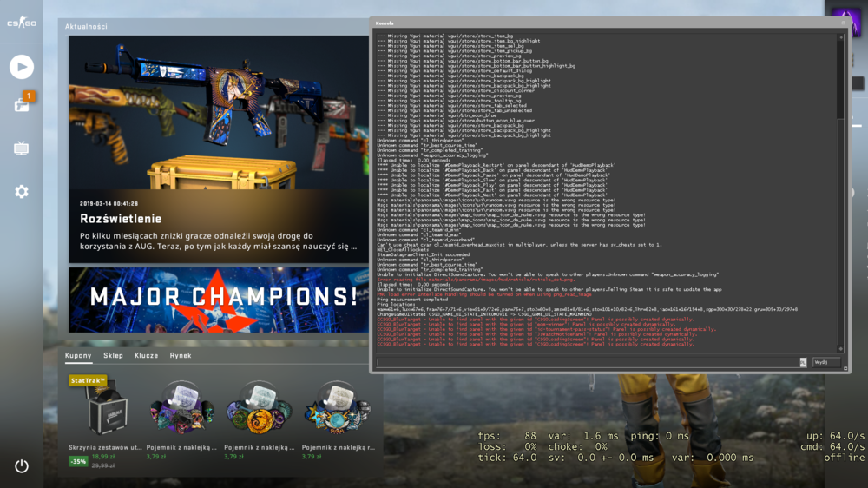Open the Major Champions banner
The height and width of the screenshot is (488, 868).
pyautogui.click(x=219, y=300)
